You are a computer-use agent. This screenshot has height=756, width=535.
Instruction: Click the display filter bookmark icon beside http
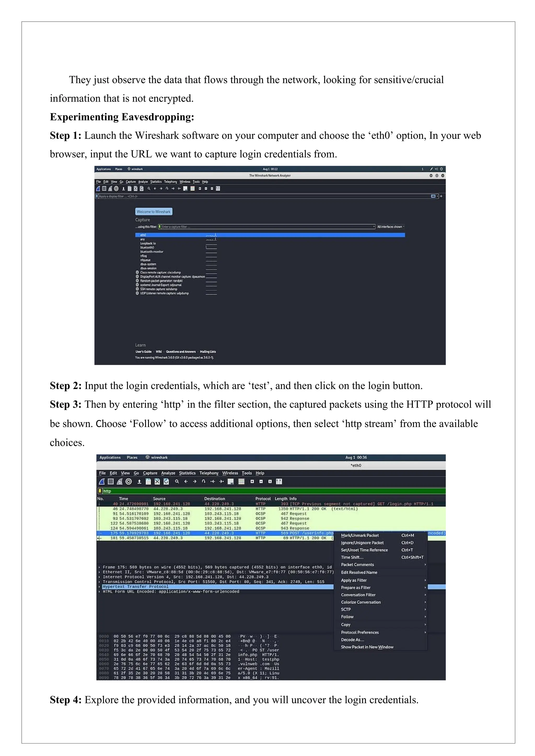(100, 491)
